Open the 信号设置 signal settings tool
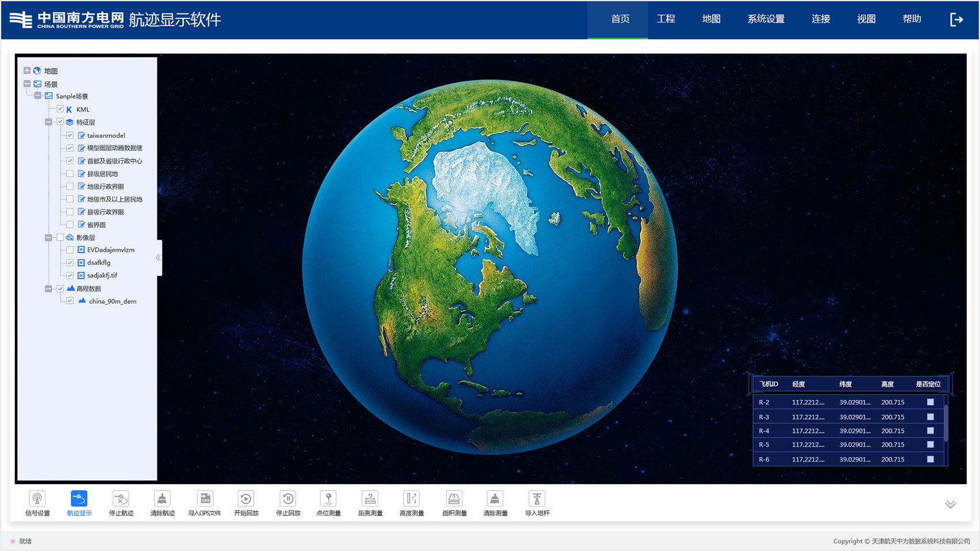Viewport: 980px width, 551px height. (x=37, y=499)
